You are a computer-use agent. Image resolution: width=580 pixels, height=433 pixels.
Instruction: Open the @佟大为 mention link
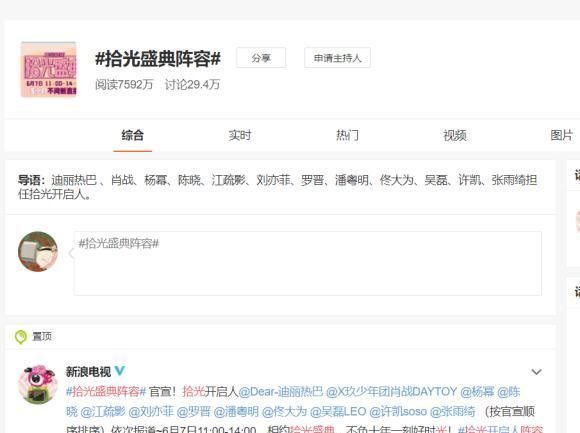pyautogui.click(x=284, y=411)
